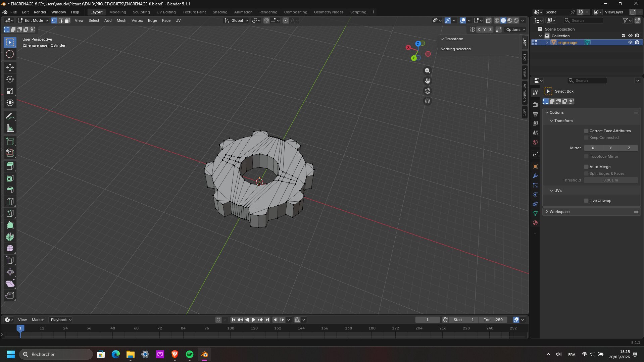Switch to the Modeling workspace tab
This screenshot has height=362, width=644.
(x=117, y=12)
